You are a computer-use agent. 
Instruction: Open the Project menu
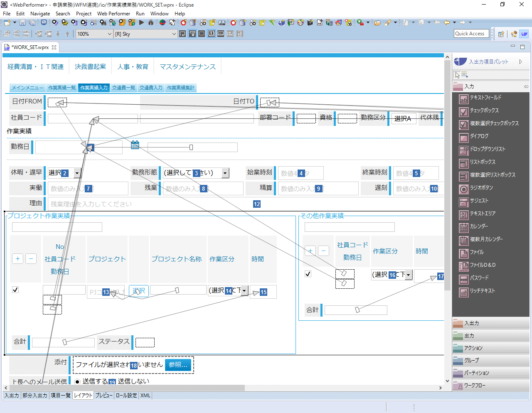coord(84,14)
